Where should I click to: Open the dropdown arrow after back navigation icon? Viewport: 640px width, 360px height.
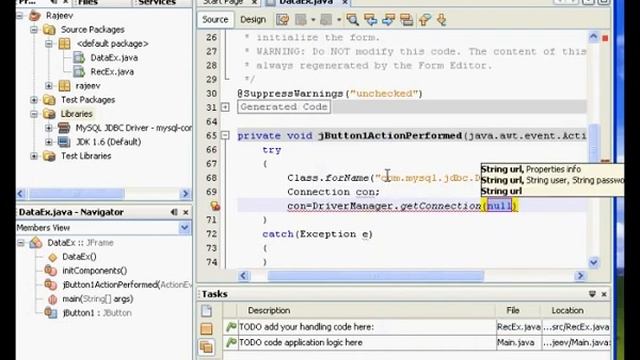click(313, 20)
